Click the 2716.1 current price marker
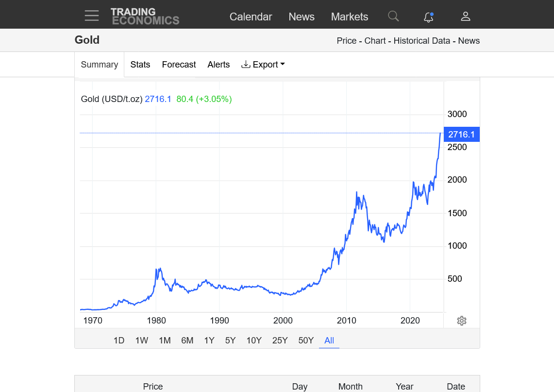Image resolution: width=554 pixels, height=392 pixels. pyautogui.click(x=461, y=135)
